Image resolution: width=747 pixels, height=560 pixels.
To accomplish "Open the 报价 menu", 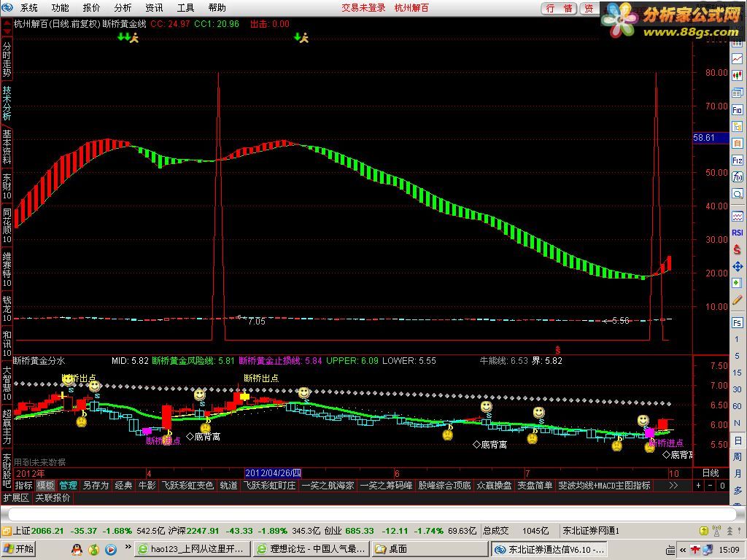I will [91, 7].
